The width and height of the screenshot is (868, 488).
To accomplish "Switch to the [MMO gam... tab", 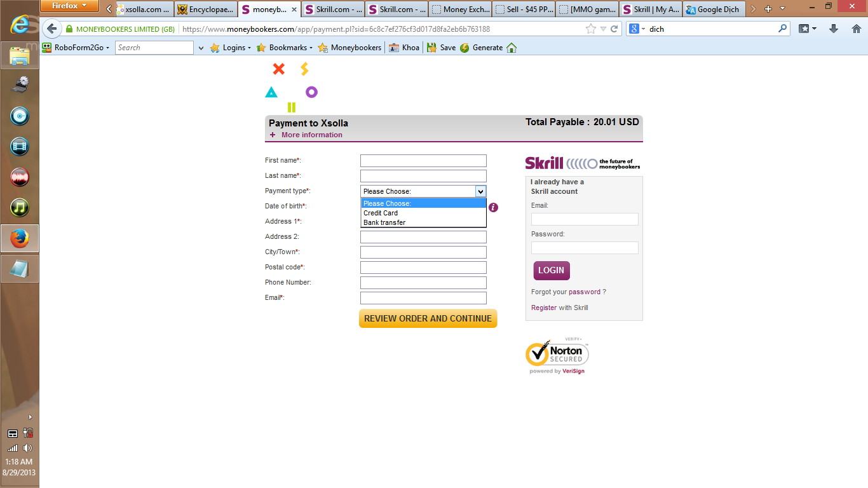I will pyautogui.click(x=587, y=9).
